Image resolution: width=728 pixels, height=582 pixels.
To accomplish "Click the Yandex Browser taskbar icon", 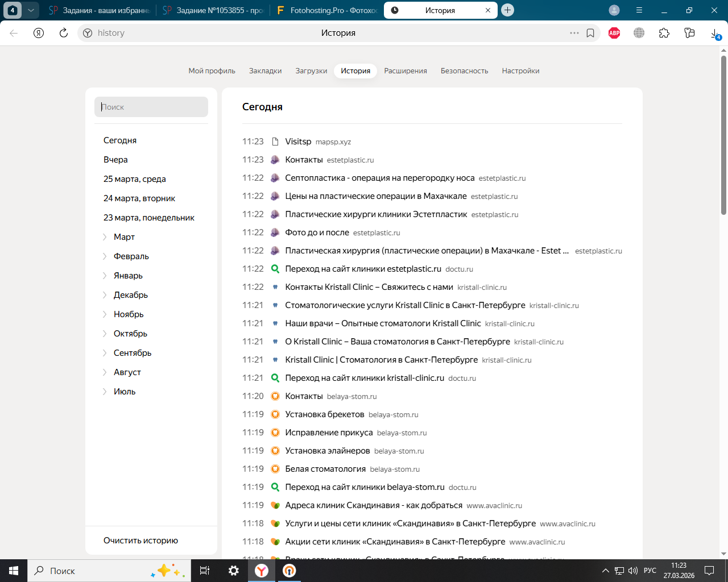I will (x=262, y=571).
